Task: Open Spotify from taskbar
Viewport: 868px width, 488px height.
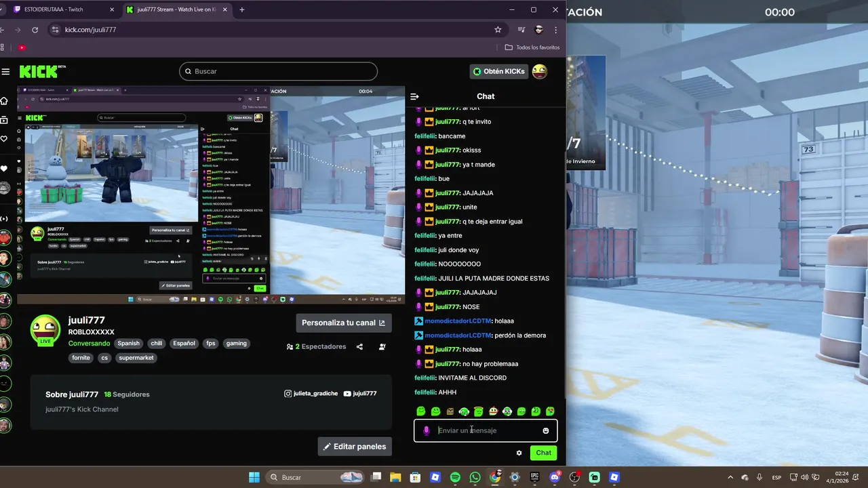Action: [455, 477]
